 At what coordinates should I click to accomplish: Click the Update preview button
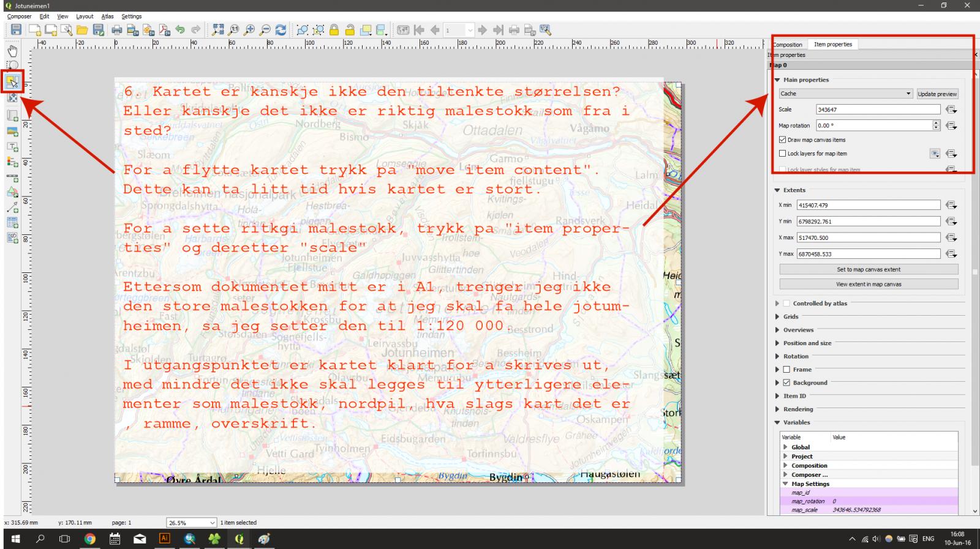coord(937,94)
